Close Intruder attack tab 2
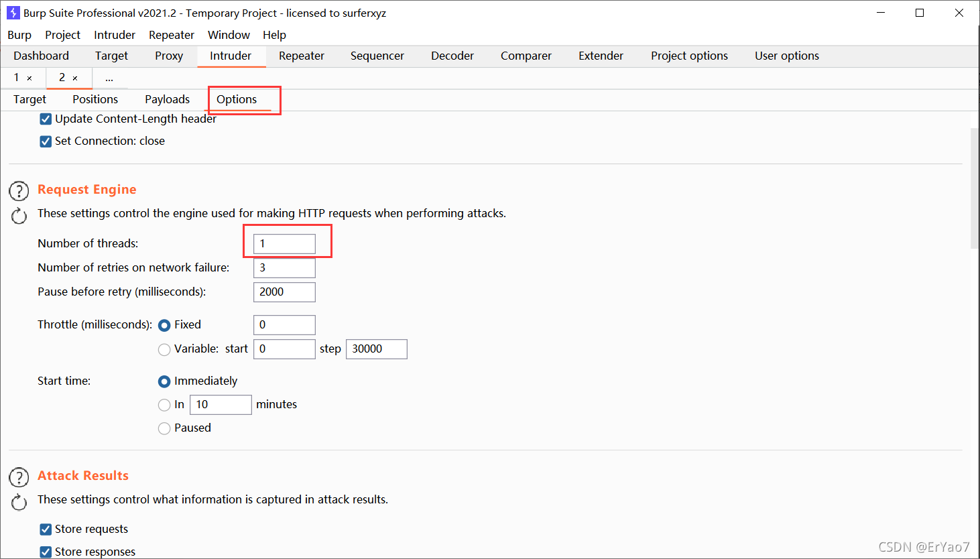 (x=75, y=78)
